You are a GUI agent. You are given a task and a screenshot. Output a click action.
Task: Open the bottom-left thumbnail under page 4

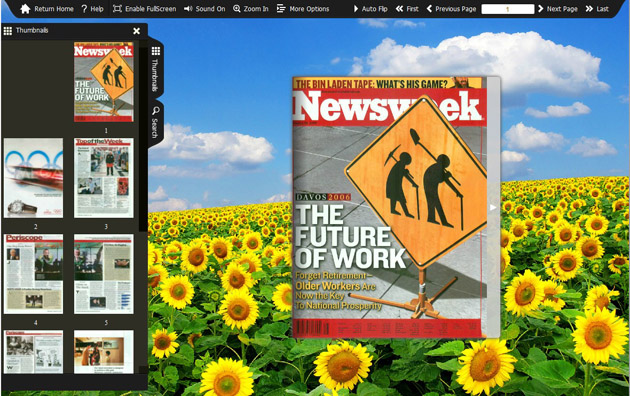[33, 352]
